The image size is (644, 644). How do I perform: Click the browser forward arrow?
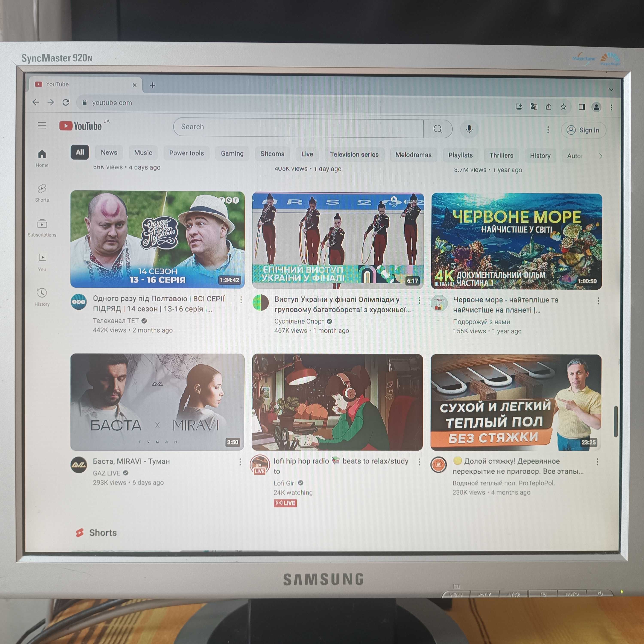tap(51, 102)
